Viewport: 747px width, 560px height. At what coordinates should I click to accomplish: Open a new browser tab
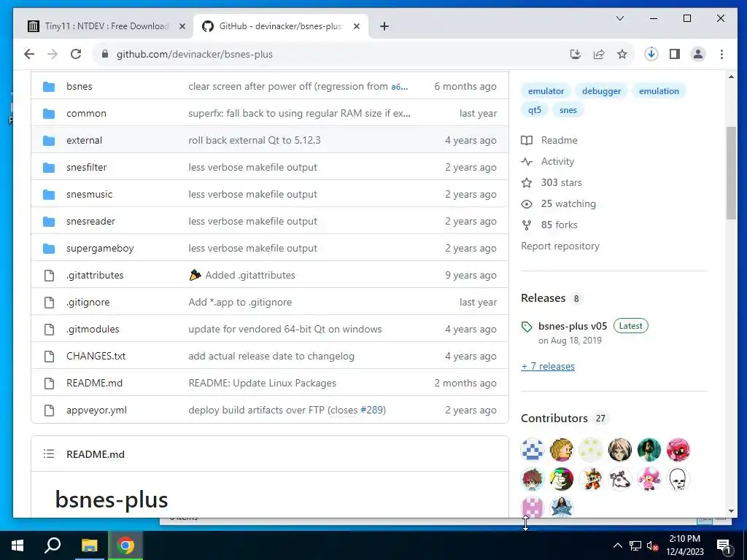384,27
